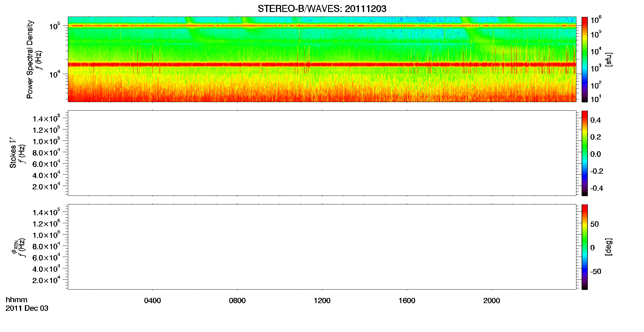Screen dimensions: 644x332
Task: Click the 1200 time tick label
Action: [x=322, y=301]
